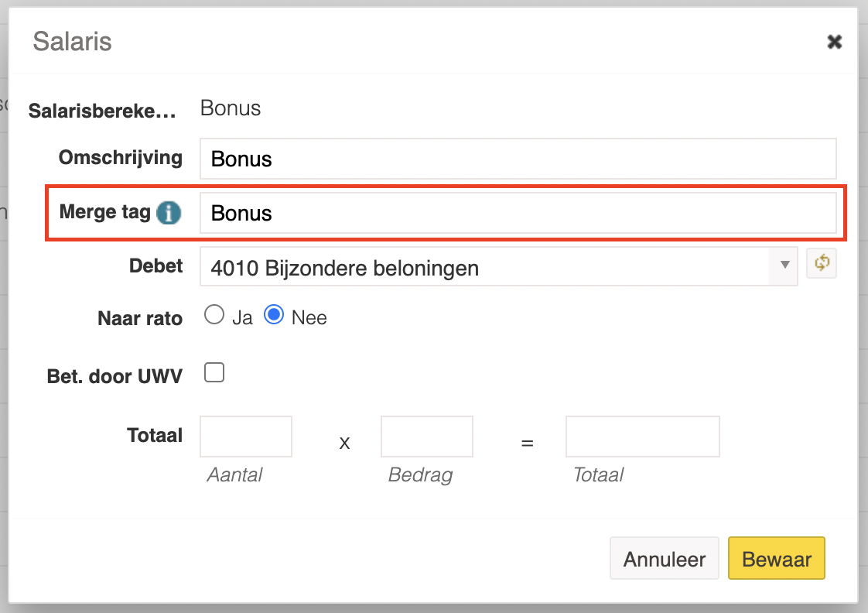The width and height of the screenshot is (868, 613).
Task: Click the refresh icon beside Debet dropdown
Action: coord(822,263)
